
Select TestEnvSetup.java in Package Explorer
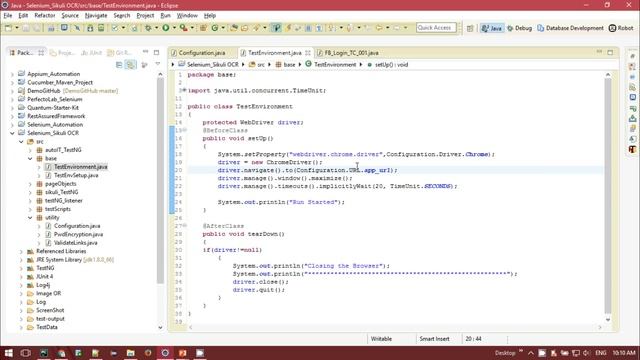pyautogui.click(x=76, y=175)
